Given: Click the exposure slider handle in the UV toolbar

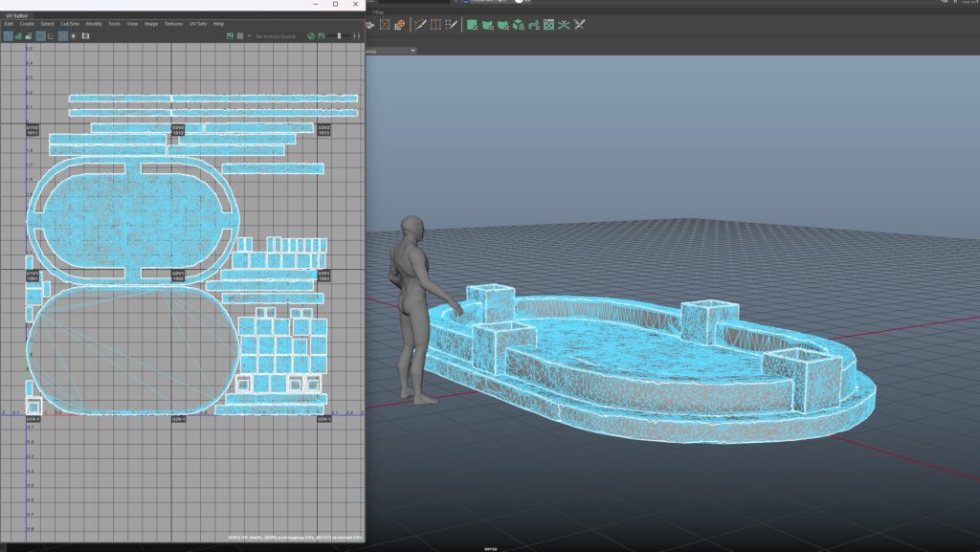Looking at the screenshot, I should (x=339, y=35).
